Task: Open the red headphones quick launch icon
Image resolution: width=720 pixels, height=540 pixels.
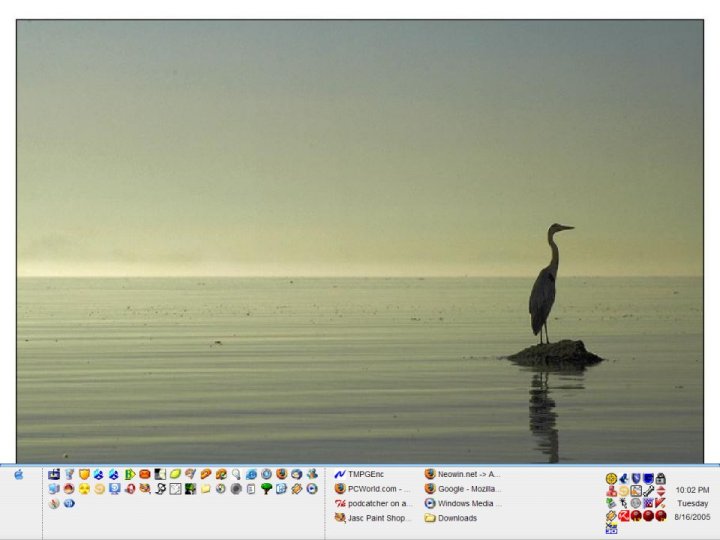Action: click(129, 489)
